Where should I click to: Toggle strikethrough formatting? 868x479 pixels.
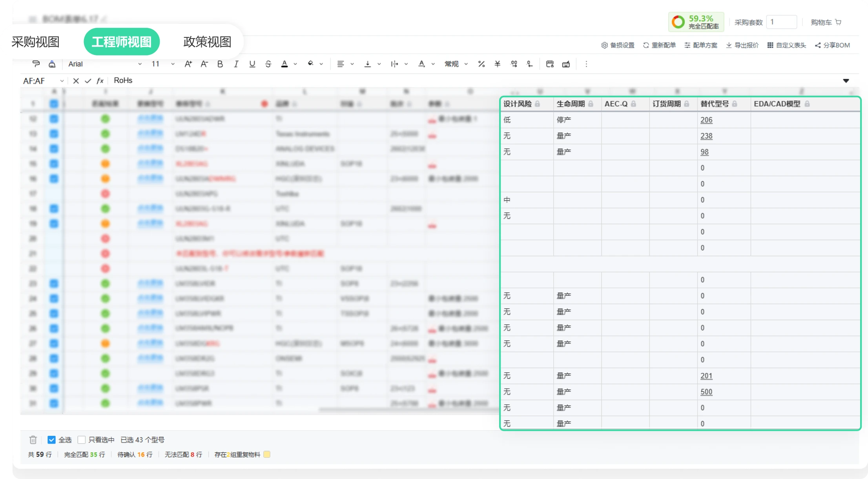268,64
